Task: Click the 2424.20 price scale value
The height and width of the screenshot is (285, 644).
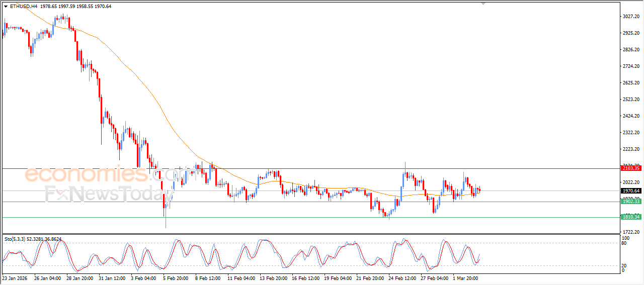Action: (630, 116)
